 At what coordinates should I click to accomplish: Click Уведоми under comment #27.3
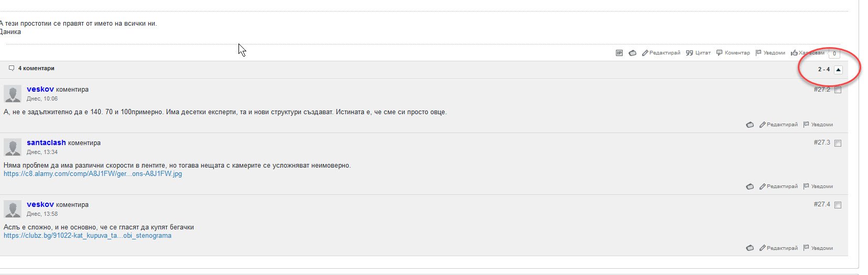(818, 186)
